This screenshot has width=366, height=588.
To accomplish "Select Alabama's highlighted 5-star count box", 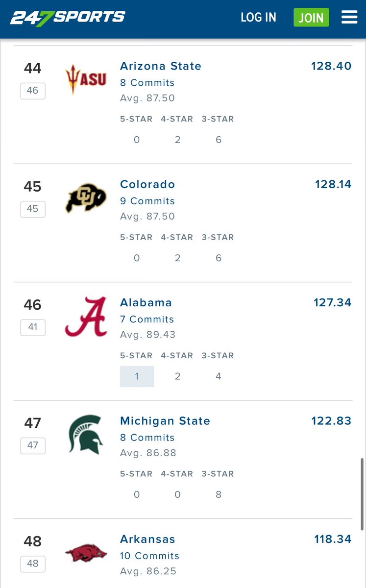I will pos(137,376).
